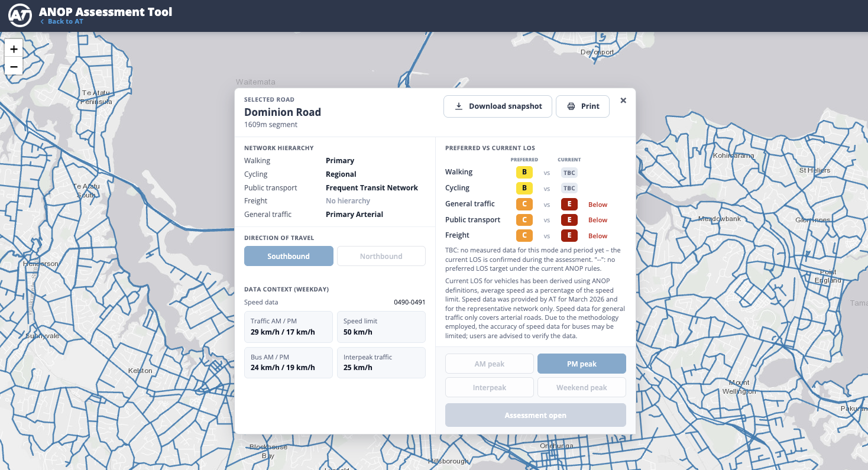The height and width of the screenshot is (470, 868).
Task: Click St Heliers map label
Action: pyautogui.click(x=815, y=170)
